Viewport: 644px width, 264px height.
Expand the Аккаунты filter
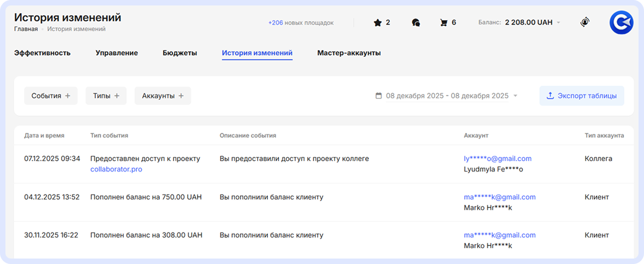[x=163, y=96]
